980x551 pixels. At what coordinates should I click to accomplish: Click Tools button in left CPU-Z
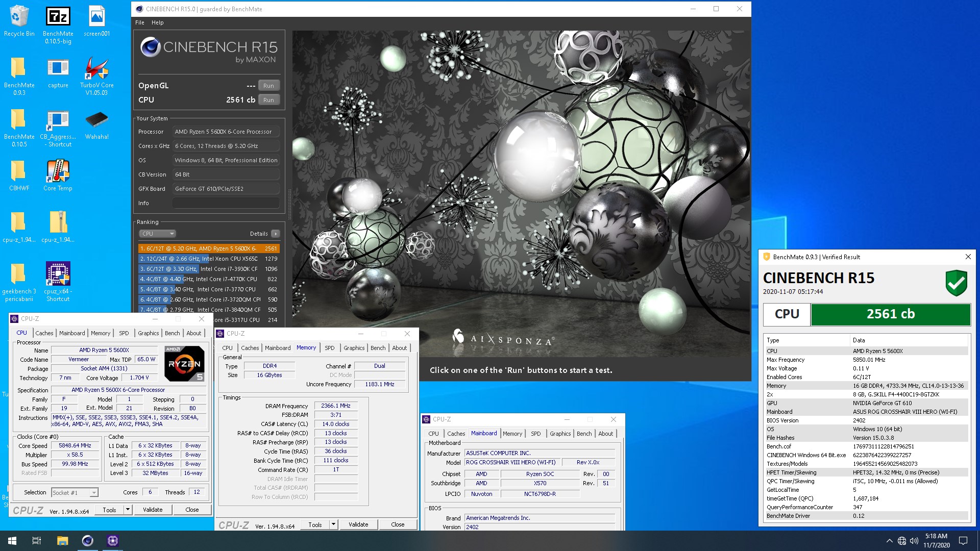coord(109,510)
